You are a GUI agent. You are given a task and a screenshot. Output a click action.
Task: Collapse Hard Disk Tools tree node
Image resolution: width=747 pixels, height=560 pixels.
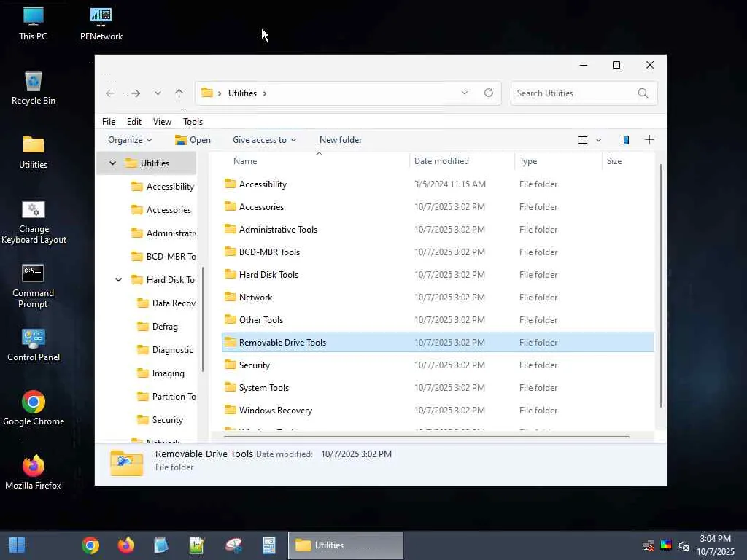[x=119, y=280]
